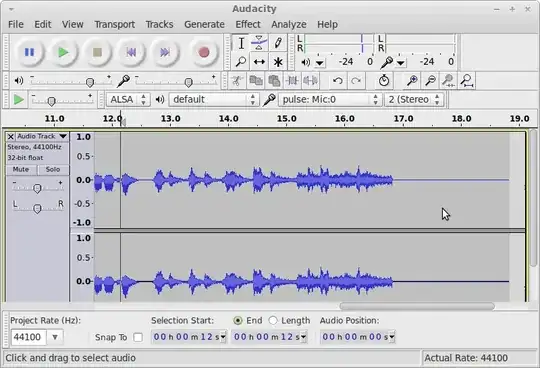Click the Zoom In icon
The width and height of the screenshot is (540, 368).
(x=412, y=81)
